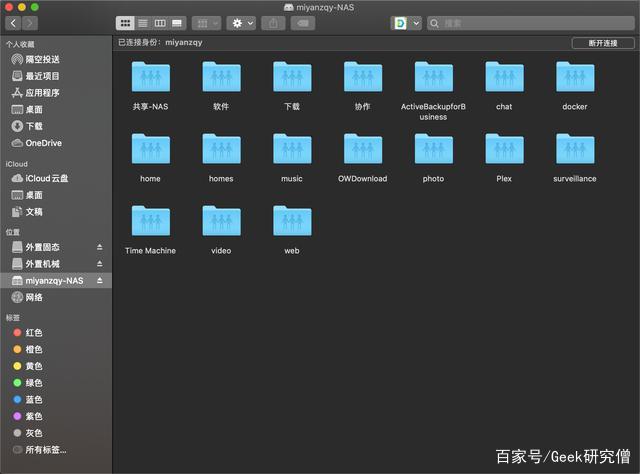Image resolution: width=640 pixels, height=474 pixels.
Task: Open 隔空投送 AirDrop in sidebar
Action: click(56, 60)
